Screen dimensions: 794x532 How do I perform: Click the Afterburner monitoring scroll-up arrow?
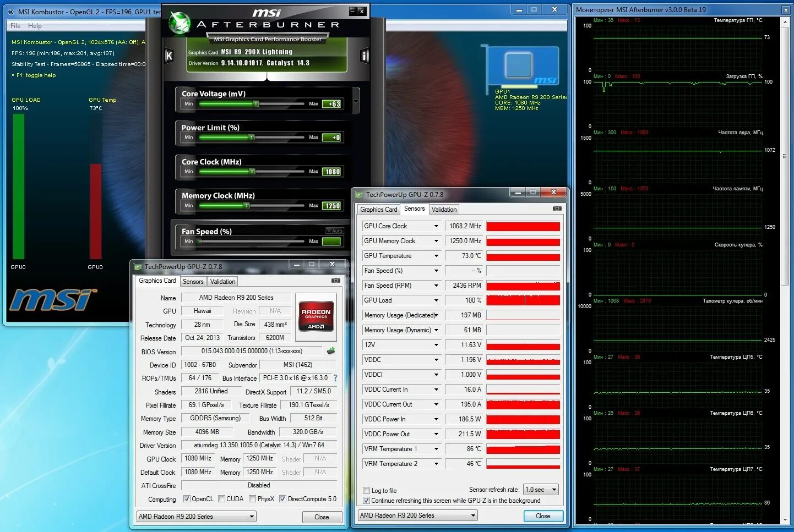point(785,21)
